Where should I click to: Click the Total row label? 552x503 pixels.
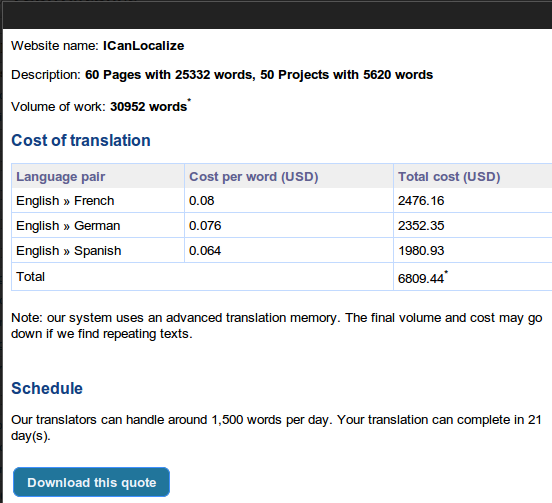pos(30,277)
